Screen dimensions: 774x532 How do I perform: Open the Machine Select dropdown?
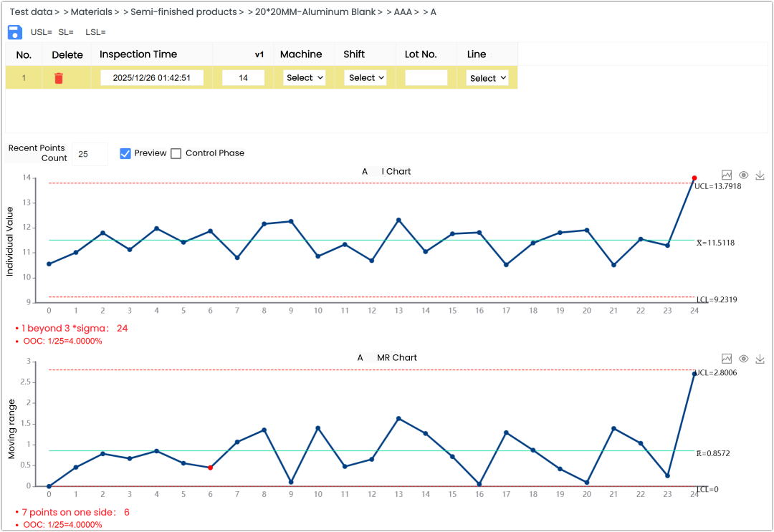[x=305, y=78]
